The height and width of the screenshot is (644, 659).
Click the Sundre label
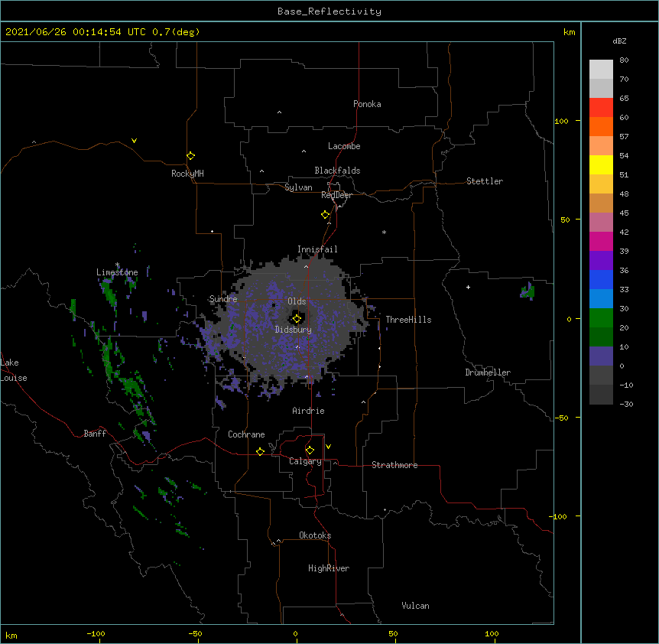click(223, 299)
